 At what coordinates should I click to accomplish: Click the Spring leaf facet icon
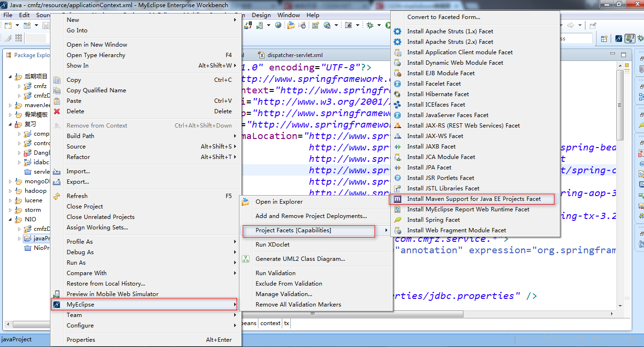(x=397, y=220)
